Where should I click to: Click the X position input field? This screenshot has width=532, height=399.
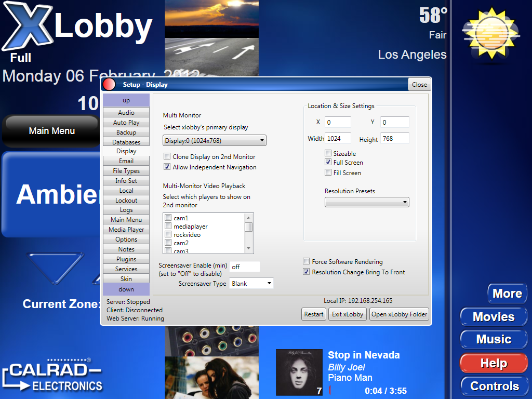pos(338,122)
